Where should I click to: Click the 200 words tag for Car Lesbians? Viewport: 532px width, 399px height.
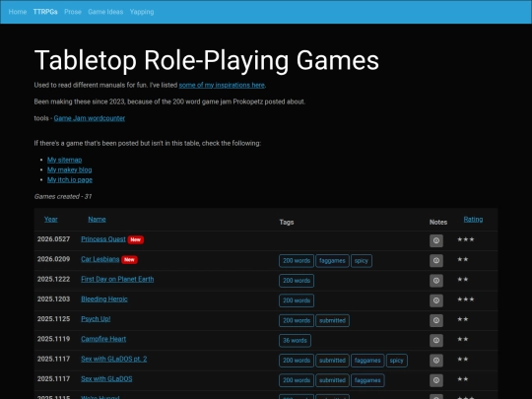(x=297, y=261)
